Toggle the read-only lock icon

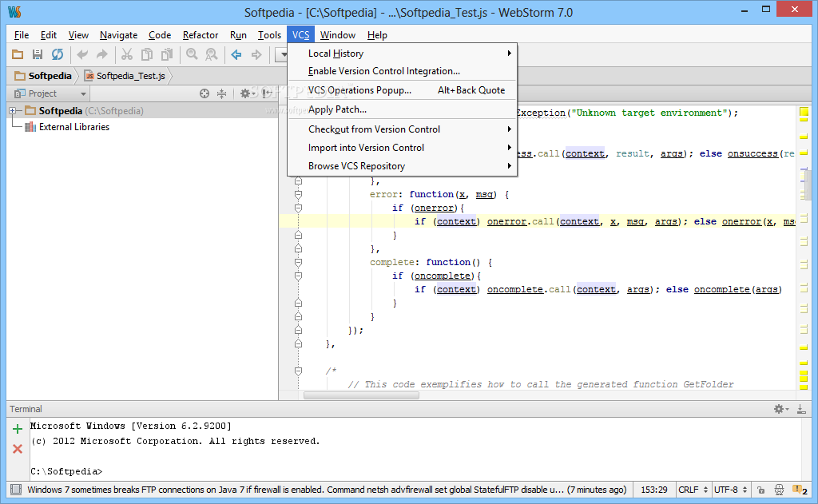point(760,490)
